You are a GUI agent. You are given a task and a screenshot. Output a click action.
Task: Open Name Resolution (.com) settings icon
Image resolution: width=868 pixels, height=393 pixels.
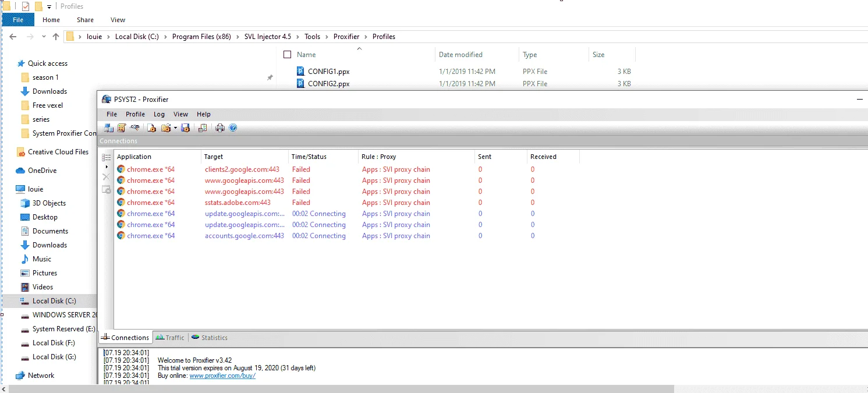pyautogui.click(x=135, y=128)
